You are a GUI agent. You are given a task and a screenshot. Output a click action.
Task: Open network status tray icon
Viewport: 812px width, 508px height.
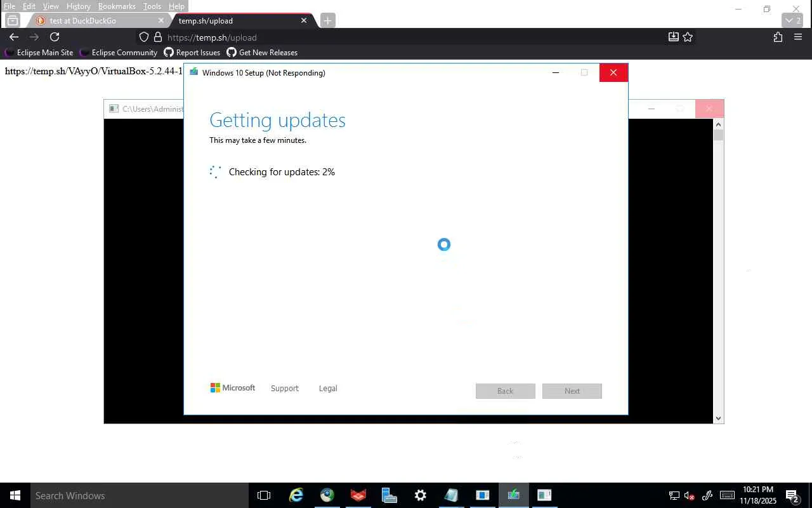(674, 495)
